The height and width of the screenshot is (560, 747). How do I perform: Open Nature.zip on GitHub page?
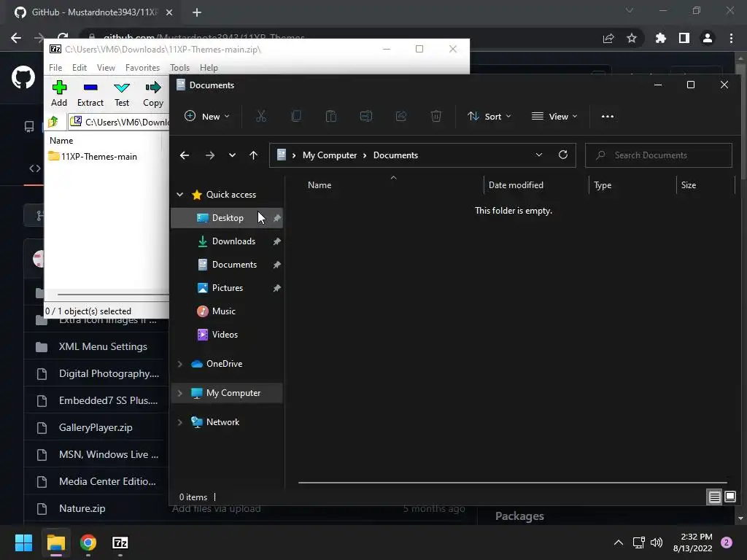click(82, 508)
